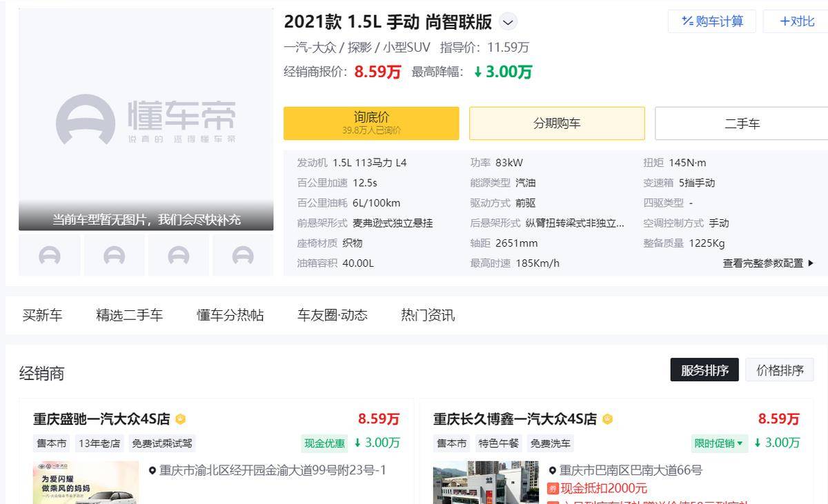Select the 现金优惠 promotion tag
The image size is (828, 504).
pos(323,443)
